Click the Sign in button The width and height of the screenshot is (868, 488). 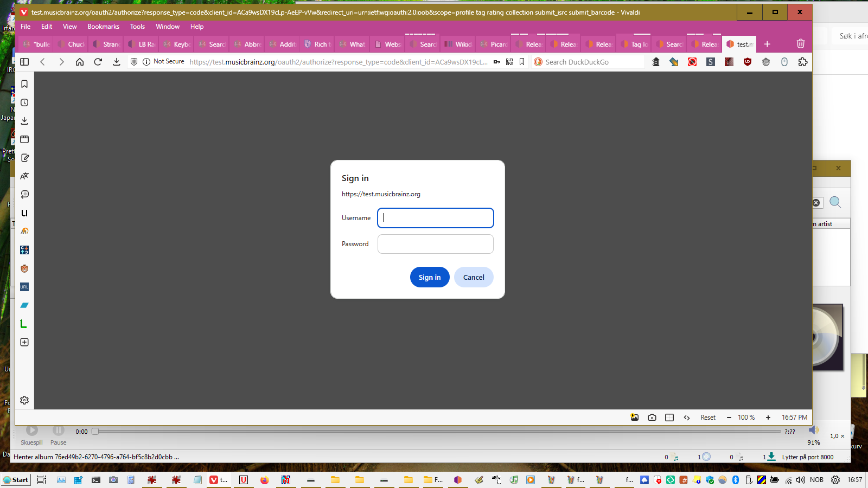(430, 277)
